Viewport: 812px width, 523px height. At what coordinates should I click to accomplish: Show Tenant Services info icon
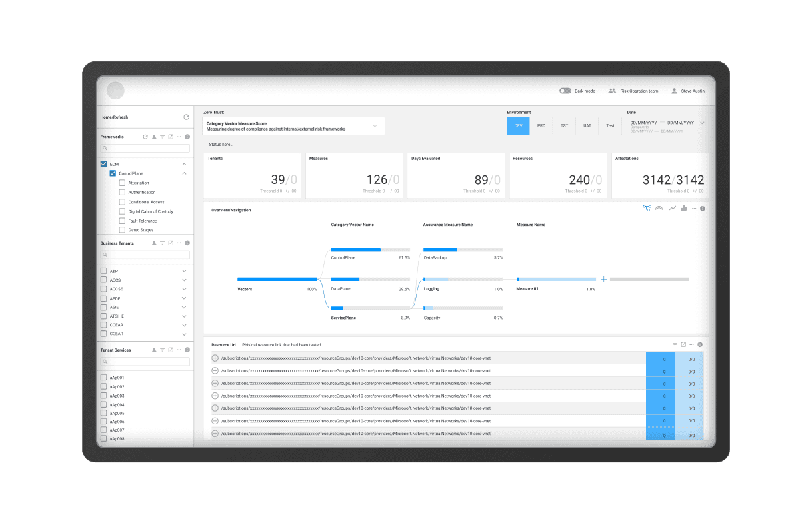(x=187, y=350)
